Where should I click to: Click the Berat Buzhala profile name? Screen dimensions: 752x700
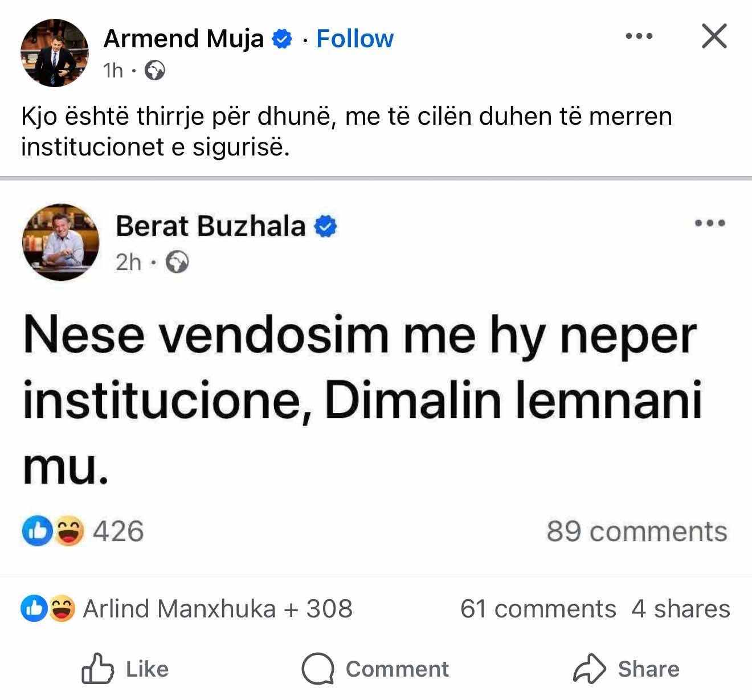[x=211, y=226]
